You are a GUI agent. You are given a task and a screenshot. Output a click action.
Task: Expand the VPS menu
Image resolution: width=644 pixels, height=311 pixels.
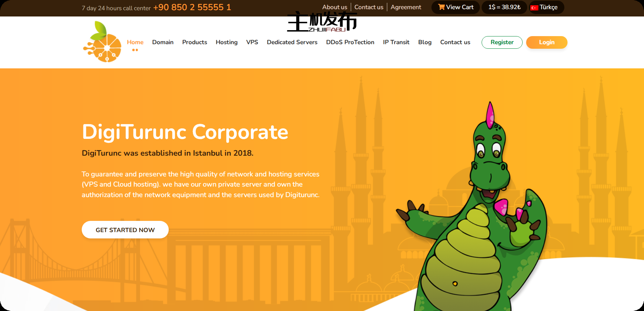pos(252,42)
